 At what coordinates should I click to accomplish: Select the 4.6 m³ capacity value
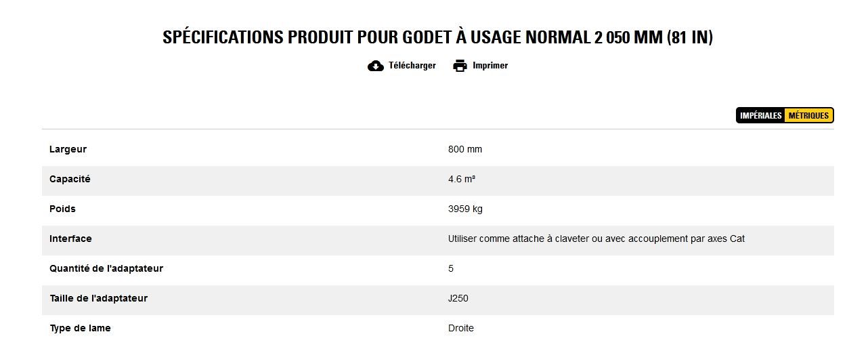(462, 179)
